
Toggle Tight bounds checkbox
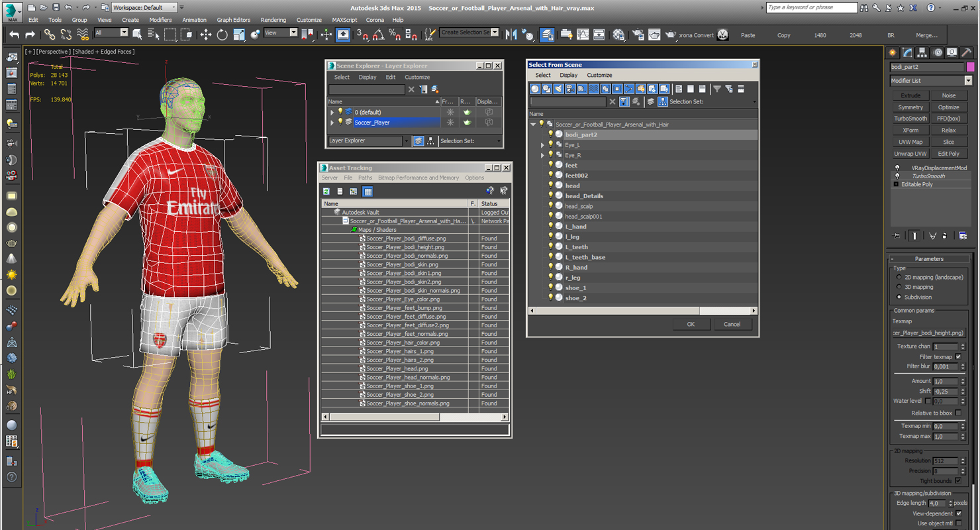pyautogui.click(x=958, y=481)
